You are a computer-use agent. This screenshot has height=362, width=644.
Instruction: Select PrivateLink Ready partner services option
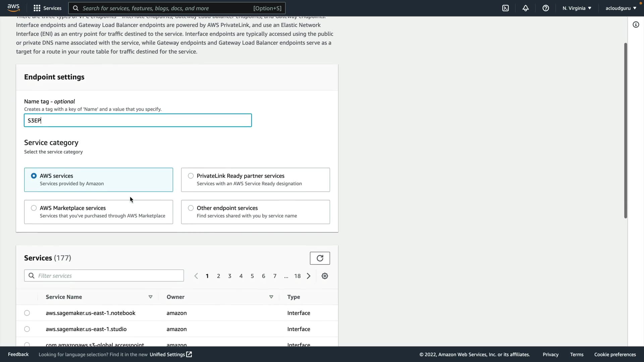(x=191, y=176)
